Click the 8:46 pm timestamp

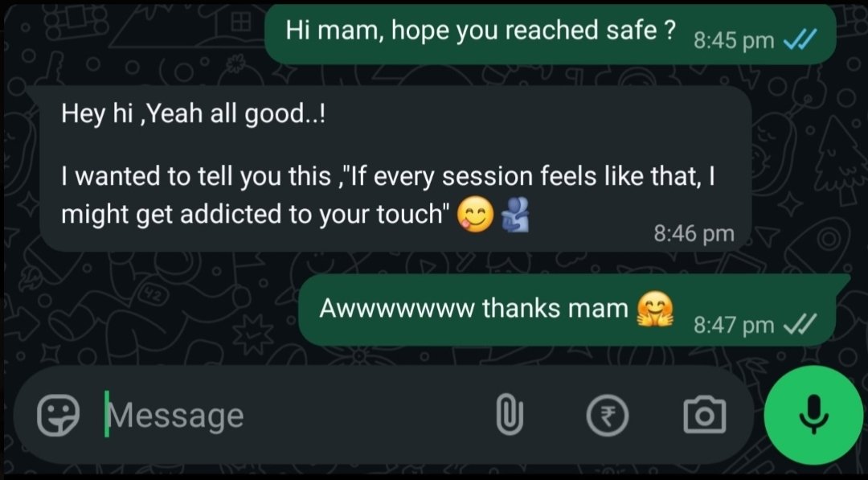point(694,234)
